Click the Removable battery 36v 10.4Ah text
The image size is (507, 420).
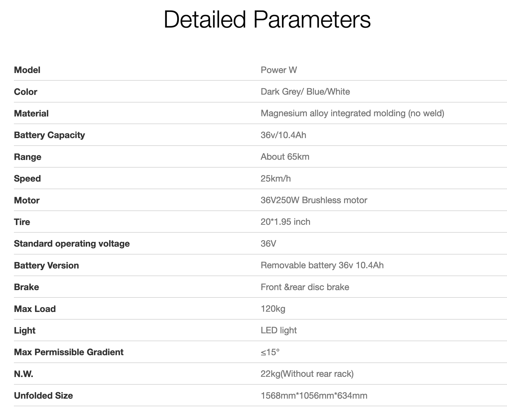coord(322,265)
